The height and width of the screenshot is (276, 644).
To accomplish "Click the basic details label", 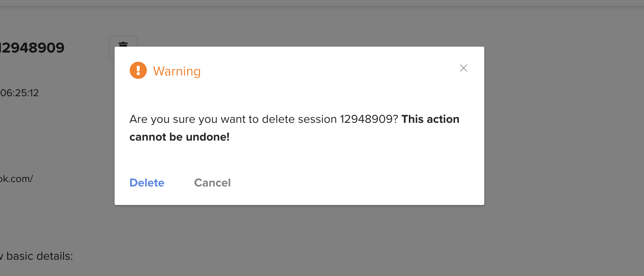I will 40,256.
